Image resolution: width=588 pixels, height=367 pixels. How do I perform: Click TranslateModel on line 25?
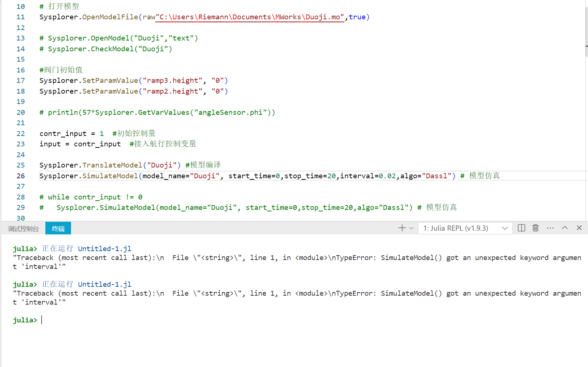point(112,165)
